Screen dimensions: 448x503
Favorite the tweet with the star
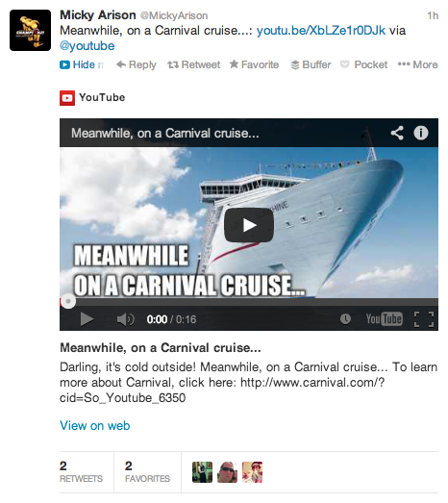pos(254,64)
